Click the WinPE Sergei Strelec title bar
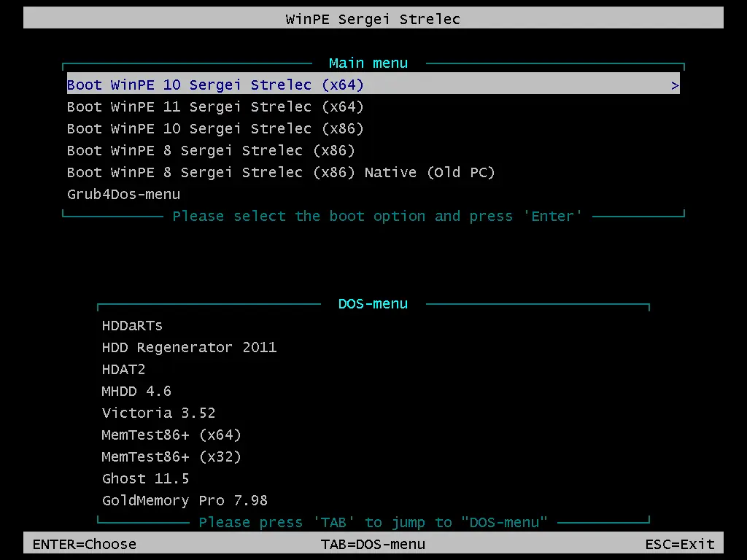This screenshot has height=560, width=747. (x=373, y=19)
